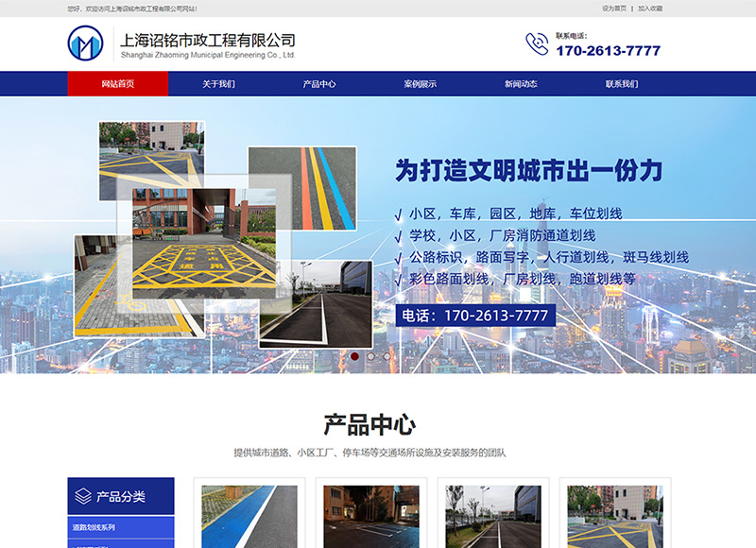Select the first red carousel dot
This screenshot has width=756, height=548.
354,356
